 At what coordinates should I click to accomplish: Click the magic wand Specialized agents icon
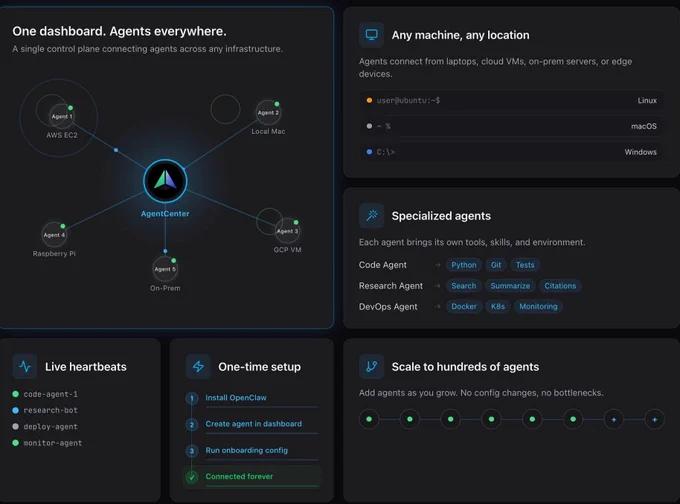click(371, 216)
